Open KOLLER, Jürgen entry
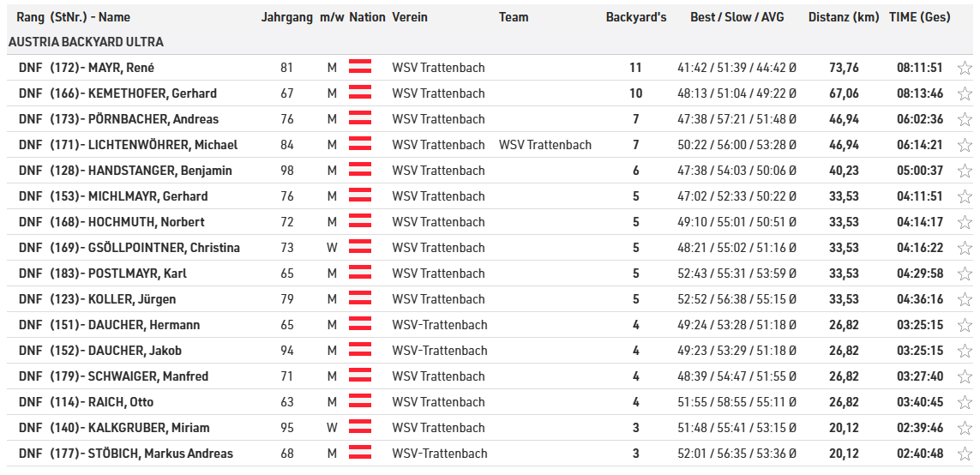 pos(132,298)
